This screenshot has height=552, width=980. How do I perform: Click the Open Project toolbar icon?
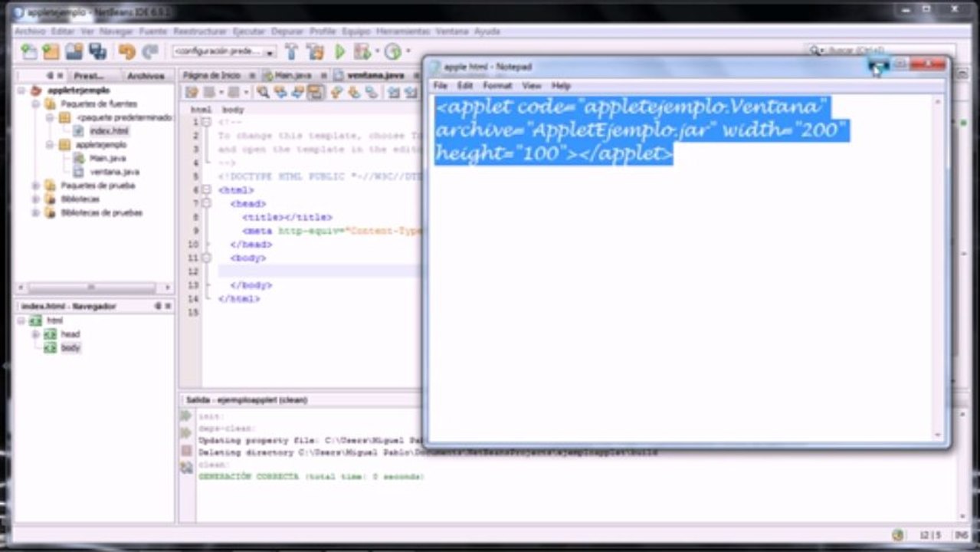(x=74, y=51)
